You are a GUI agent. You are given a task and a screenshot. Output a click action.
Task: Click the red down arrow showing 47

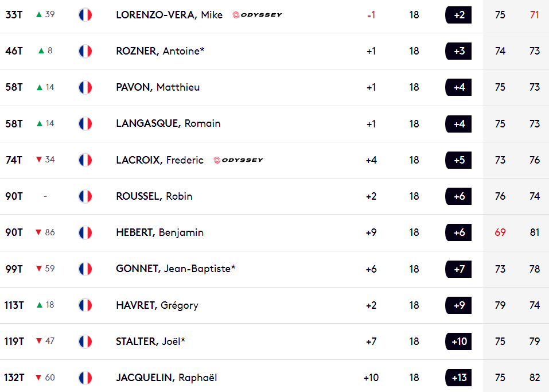[x=39, y=341]
